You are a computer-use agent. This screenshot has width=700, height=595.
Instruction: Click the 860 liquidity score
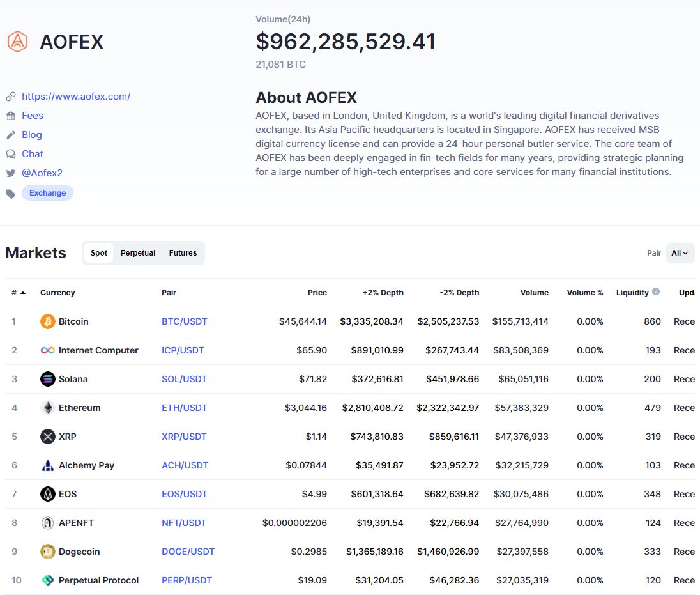[652, 321]
